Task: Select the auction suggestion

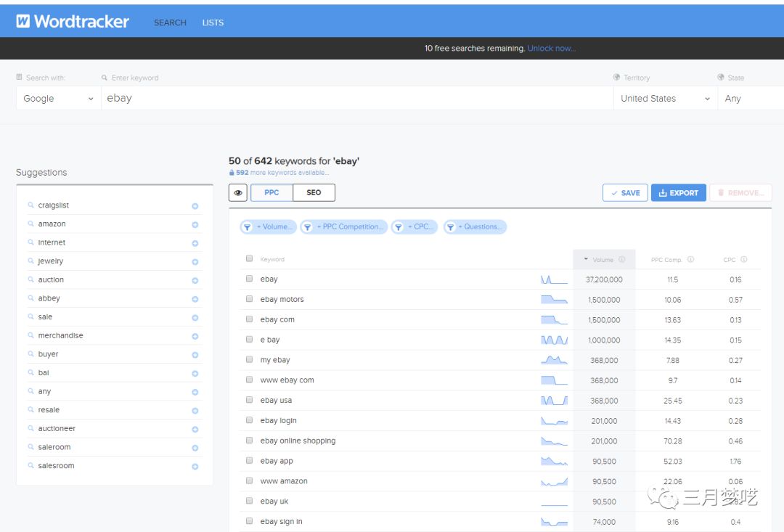Action: (x=51, y=279)
